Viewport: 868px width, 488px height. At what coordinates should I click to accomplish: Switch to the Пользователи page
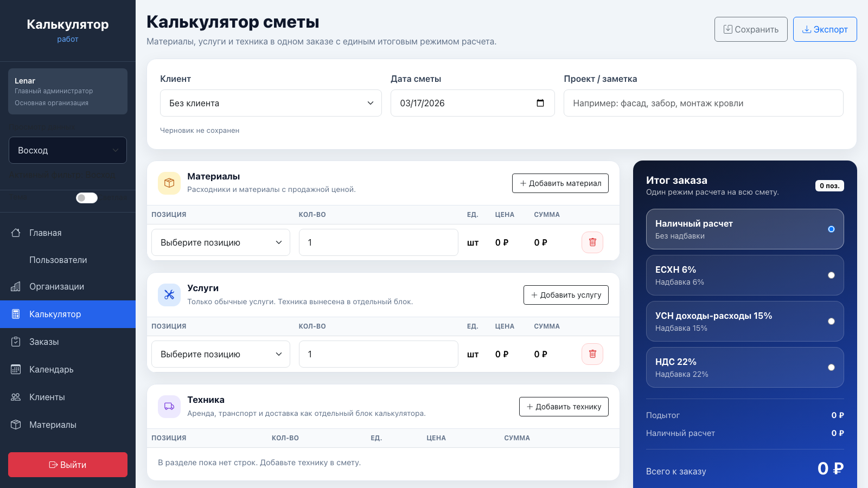(58, 260)
